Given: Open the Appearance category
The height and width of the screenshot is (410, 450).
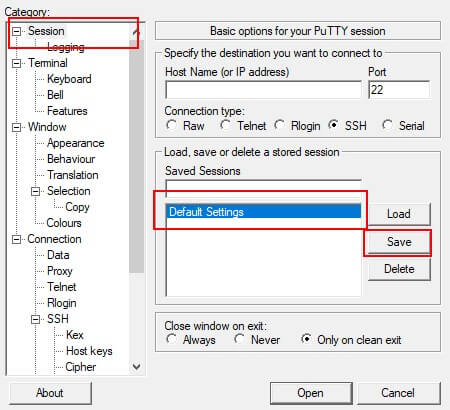Looking at the screenshot, I should (x=76, y=143).
